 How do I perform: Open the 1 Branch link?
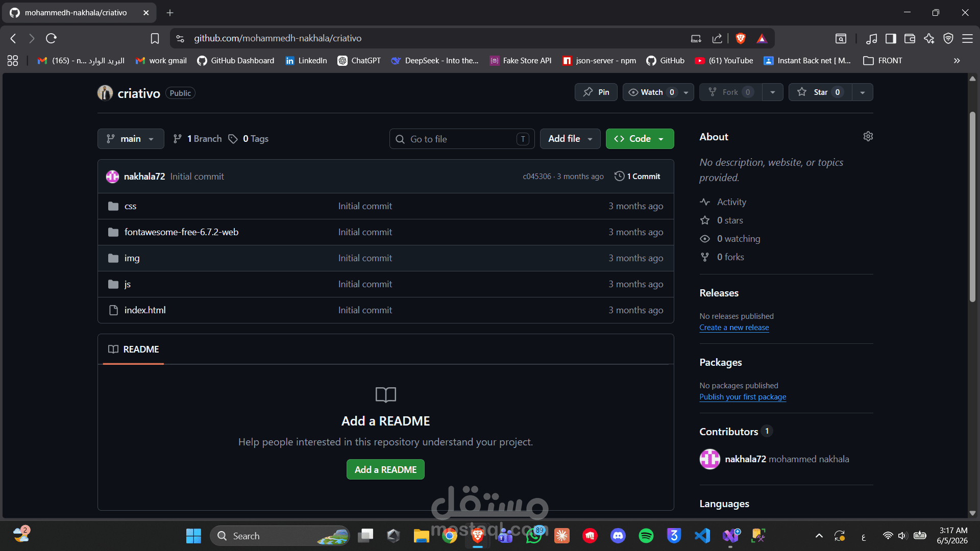point(198,139)
